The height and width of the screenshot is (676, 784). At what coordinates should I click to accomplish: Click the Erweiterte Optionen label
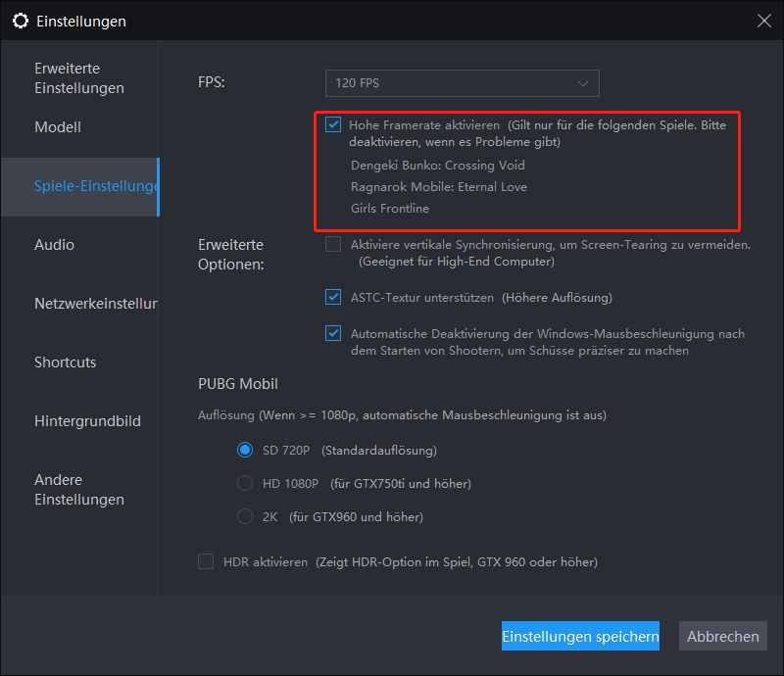click(231, 255)
